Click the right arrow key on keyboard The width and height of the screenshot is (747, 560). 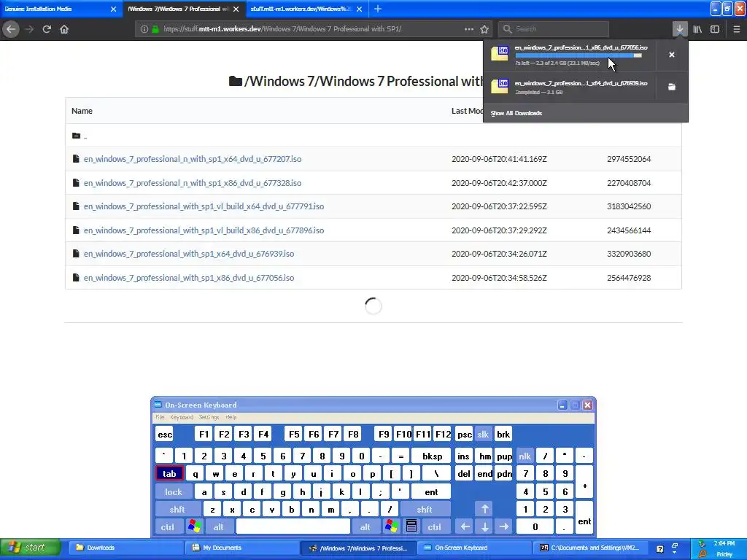tap(504, 526)
